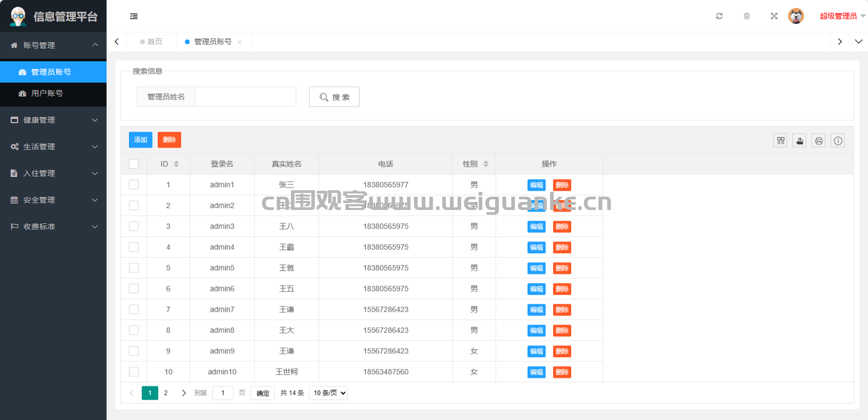Expand the 健康管理 menu
Viewport: 868px width, 420px height.
click(53, 120)
